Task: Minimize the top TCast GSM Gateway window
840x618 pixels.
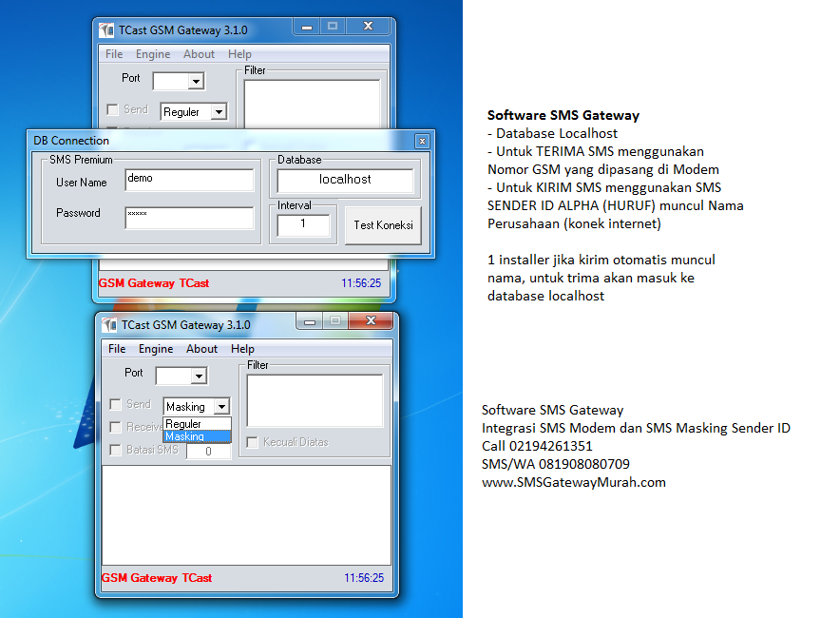Action: pos(306,27)
